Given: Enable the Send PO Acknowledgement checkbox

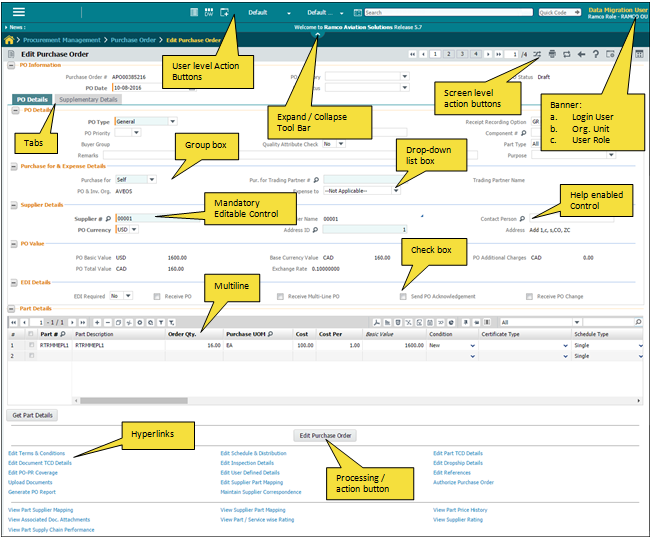Looking at the screenshot, I should pos(402,296).
